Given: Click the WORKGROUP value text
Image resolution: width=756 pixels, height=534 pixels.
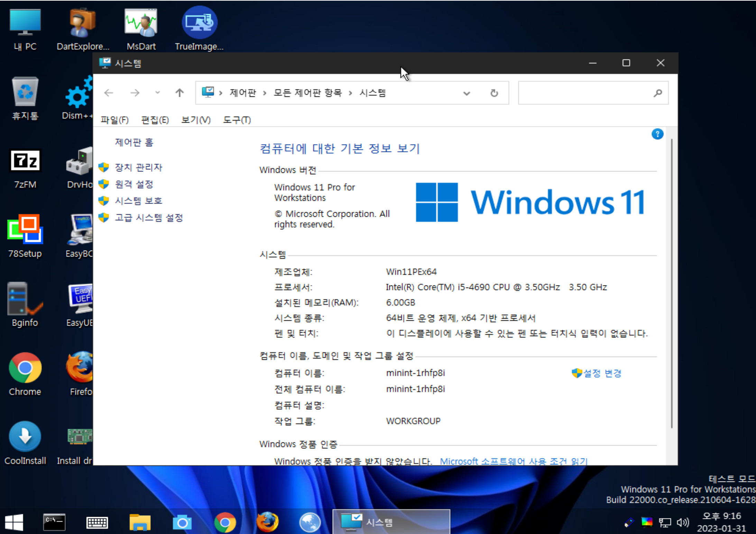Looking at the screenshot, I should 413,421.
